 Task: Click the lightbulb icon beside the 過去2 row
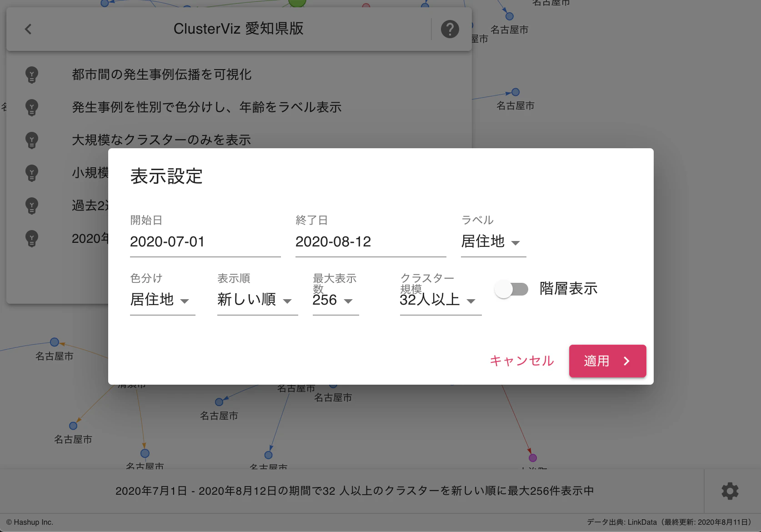[x=32, y=206]
